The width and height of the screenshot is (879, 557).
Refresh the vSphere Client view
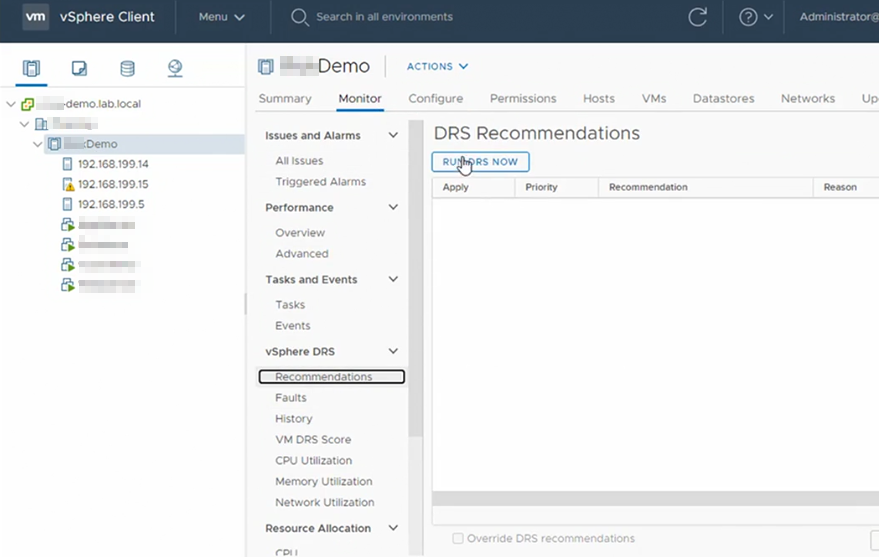(697, 17)
